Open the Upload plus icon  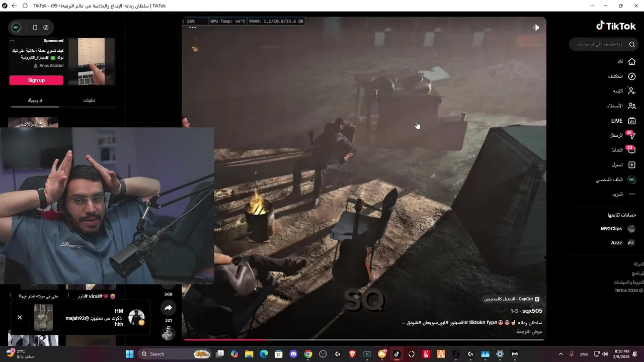click(x=632, y=165)
